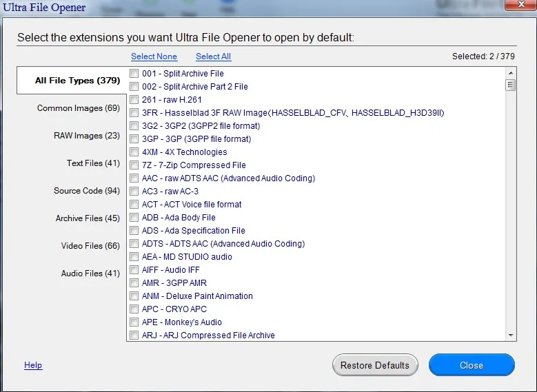The height and width of the screenshot is (392, 537).
Task: Tick AEA MD STUDIO audio checkbox
Action: tap(134, 257)
